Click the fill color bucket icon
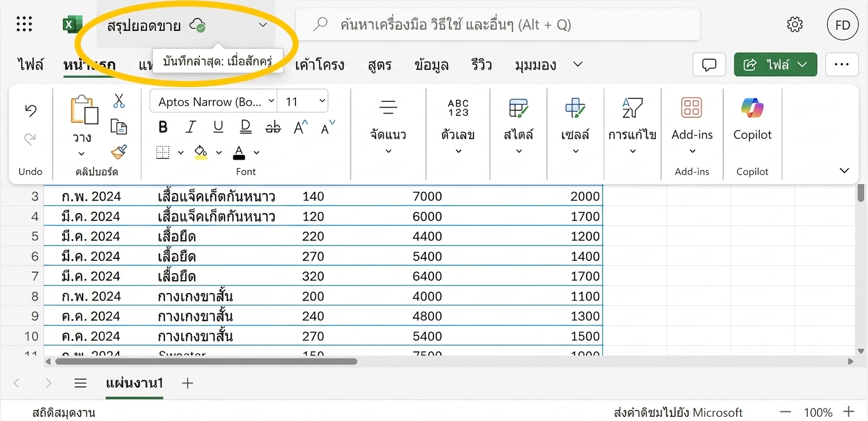The image size is (868, 421). (x=201, y=153)
